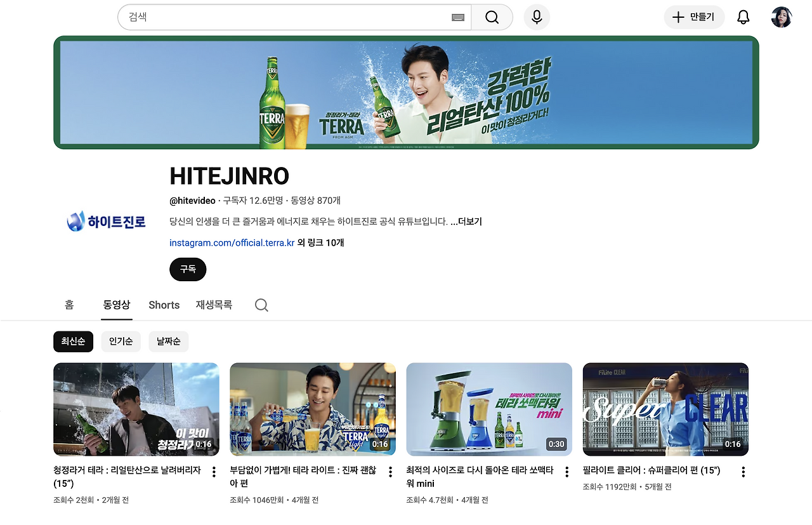This screenshot has width=812, height=525.
Task: Click the Terra beer channel banner
Action: pos(406,93)
